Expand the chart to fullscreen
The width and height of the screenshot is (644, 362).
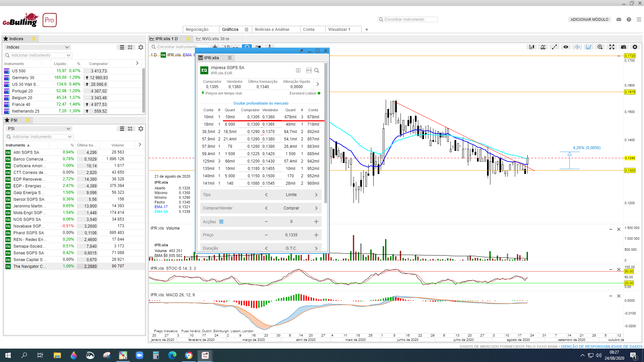[612, 47]
